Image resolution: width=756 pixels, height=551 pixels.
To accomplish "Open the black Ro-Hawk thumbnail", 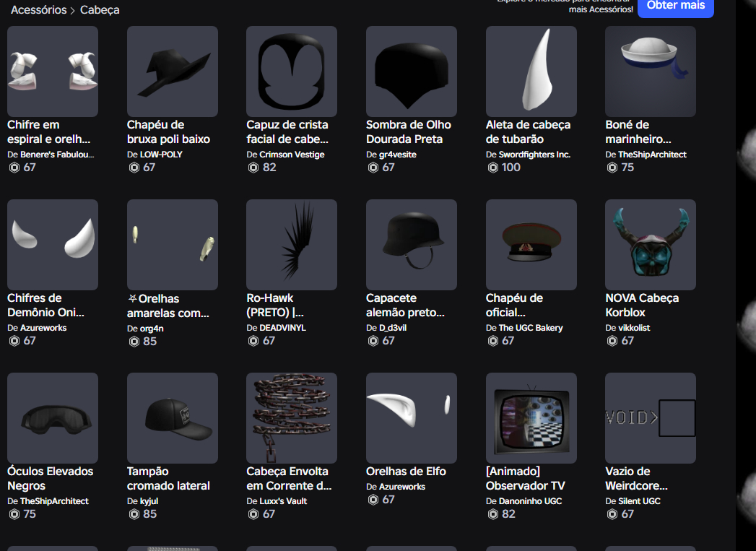I will pos(292,245).
